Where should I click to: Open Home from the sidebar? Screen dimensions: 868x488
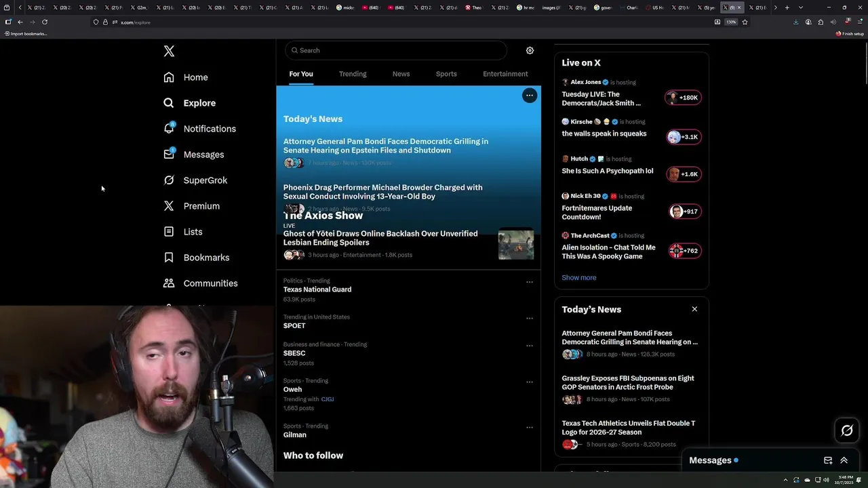coord(186,77)
